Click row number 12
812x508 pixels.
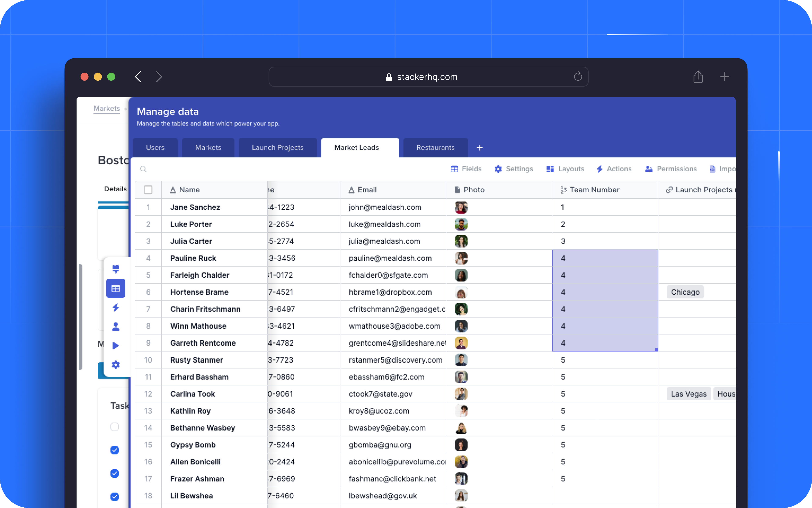148,394
